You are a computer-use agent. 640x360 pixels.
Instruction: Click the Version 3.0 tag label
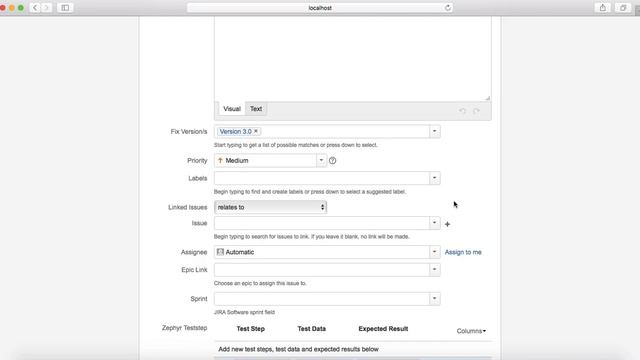pyautogui.click(x=236, y=131)
